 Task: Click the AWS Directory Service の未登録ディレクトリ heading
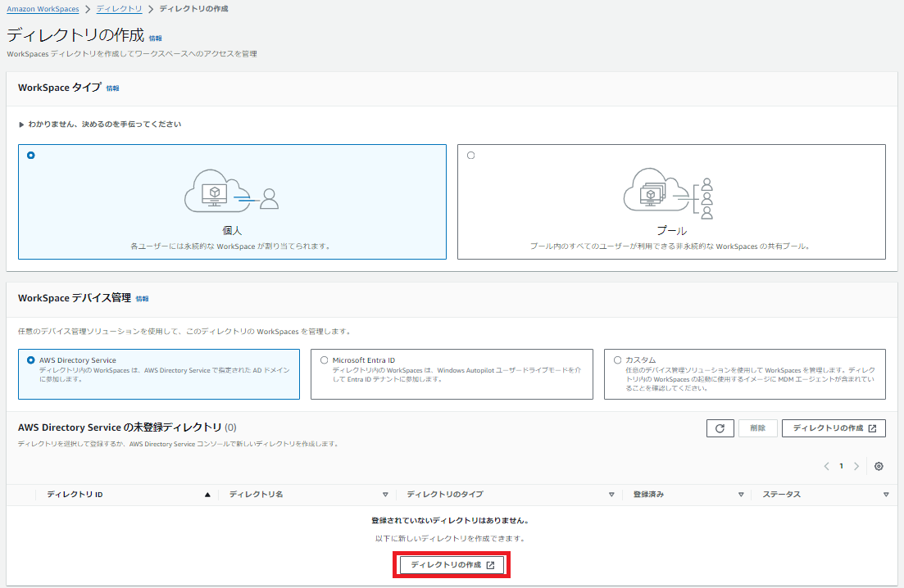click(127, 428)
